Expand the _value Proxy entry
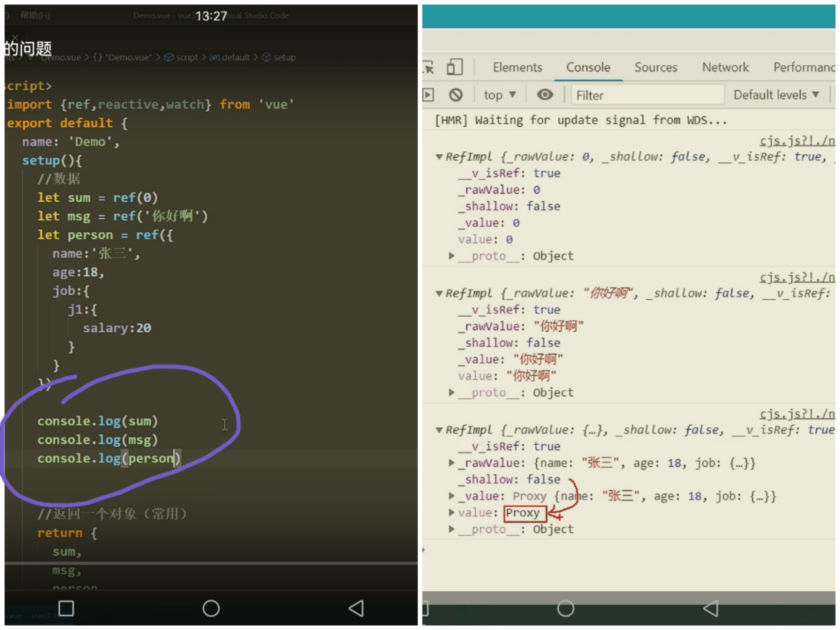The height and width of the screenshot is (630, 840). tap(451, 496)
